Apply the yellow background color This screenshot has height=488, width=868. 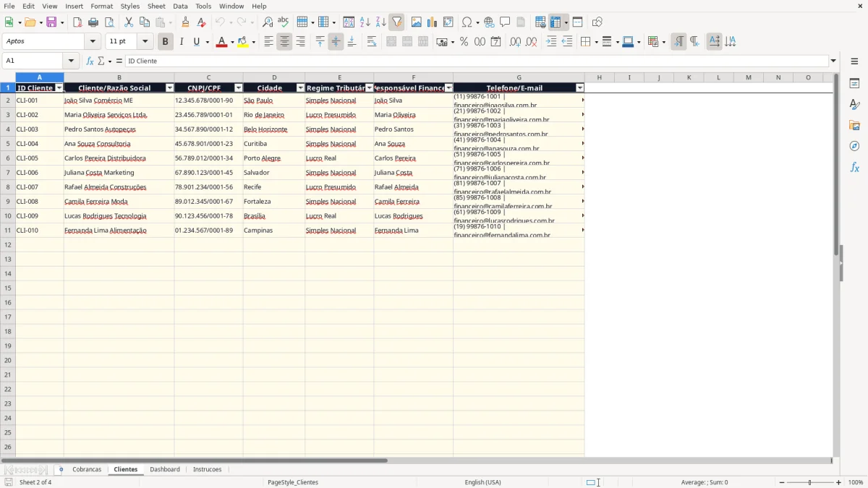pos(243,42)
